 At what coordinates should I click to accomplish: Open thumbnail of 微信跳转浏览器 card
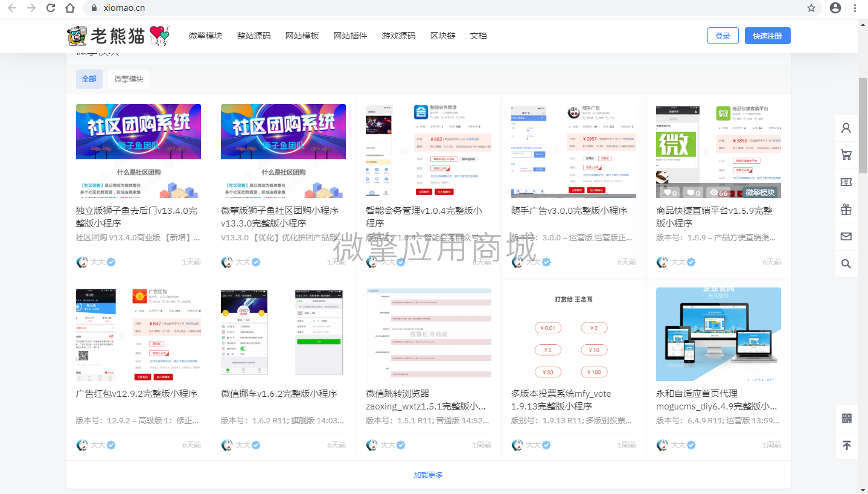[x=429, y=334]
